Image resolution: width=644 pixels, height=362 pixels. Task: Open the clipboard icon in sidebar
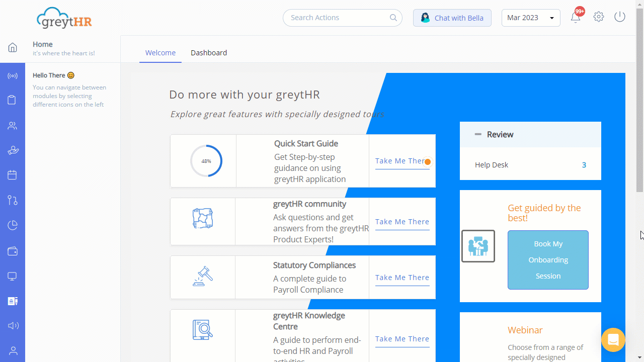click(13, 100)
